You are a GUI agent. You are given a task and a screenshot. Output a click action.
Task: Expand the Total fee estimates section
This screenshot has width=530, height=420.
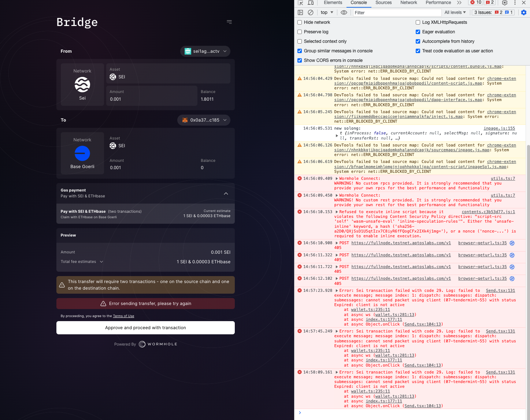[x=101, y=261]
